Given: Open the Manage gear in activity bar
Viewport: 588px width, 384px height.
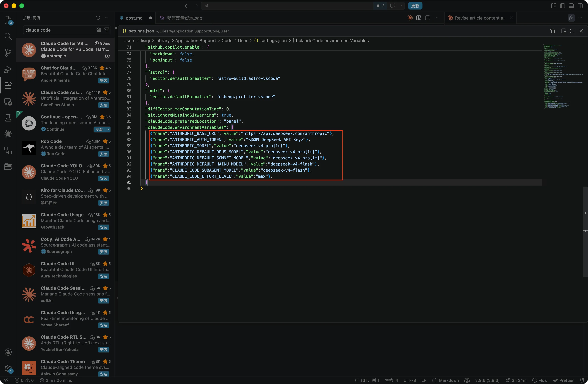Looking at the screenshot, I should pos(8,368).
